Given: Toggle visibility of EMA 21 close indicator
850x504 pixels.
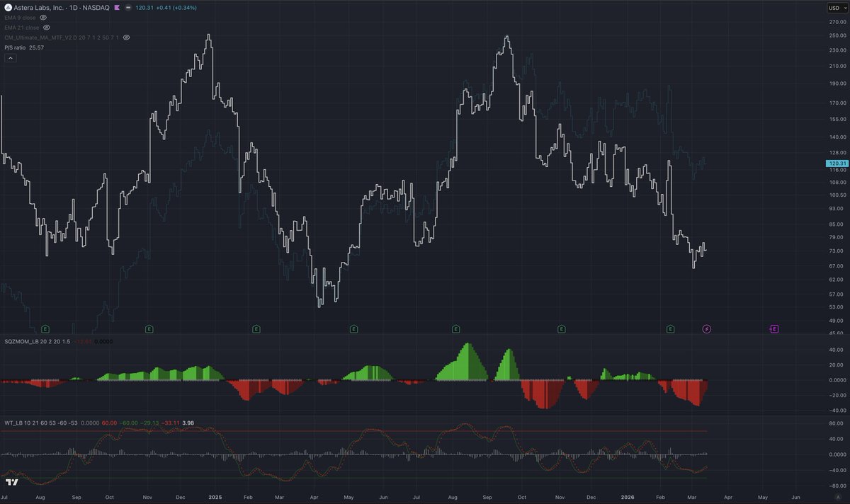Looking at the screenshot, I should click(x=47, y=27).
